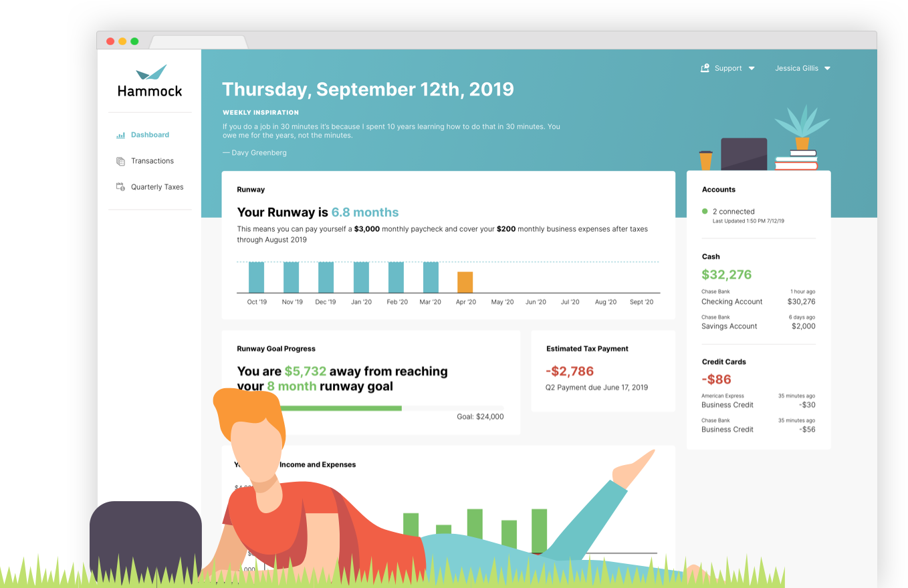This screenshot has height=588, width=908.
Task: Click the Hammock logo icon
Action: click(x=150, y=72)
